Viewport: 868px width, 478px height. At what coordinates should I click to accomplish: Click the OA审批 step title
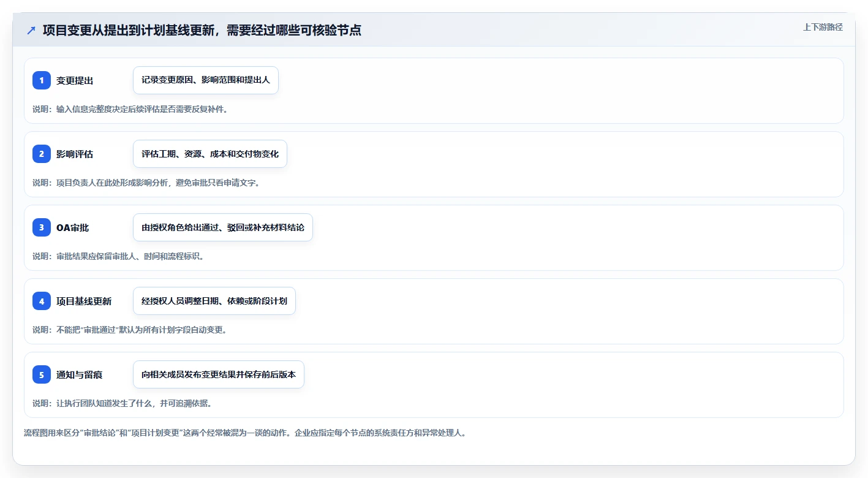coord(72,227)
